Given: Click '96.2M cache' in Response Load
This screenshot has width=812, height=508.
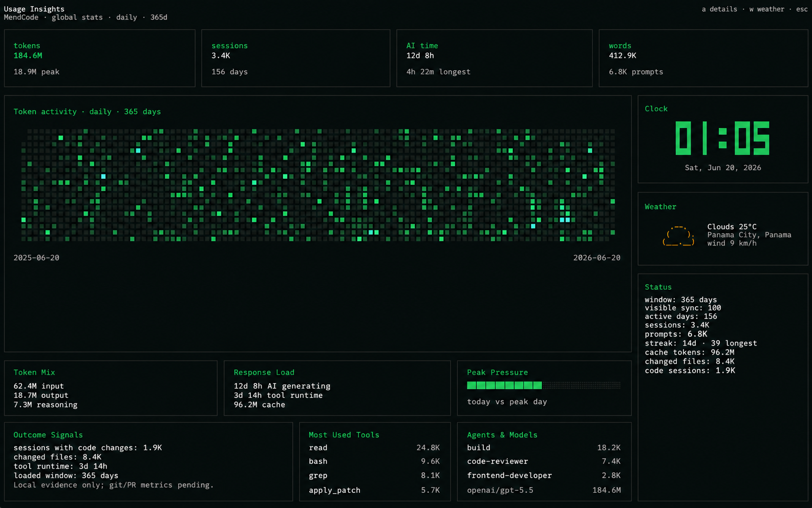Looking at the screenshot, I should click(259, 405).
